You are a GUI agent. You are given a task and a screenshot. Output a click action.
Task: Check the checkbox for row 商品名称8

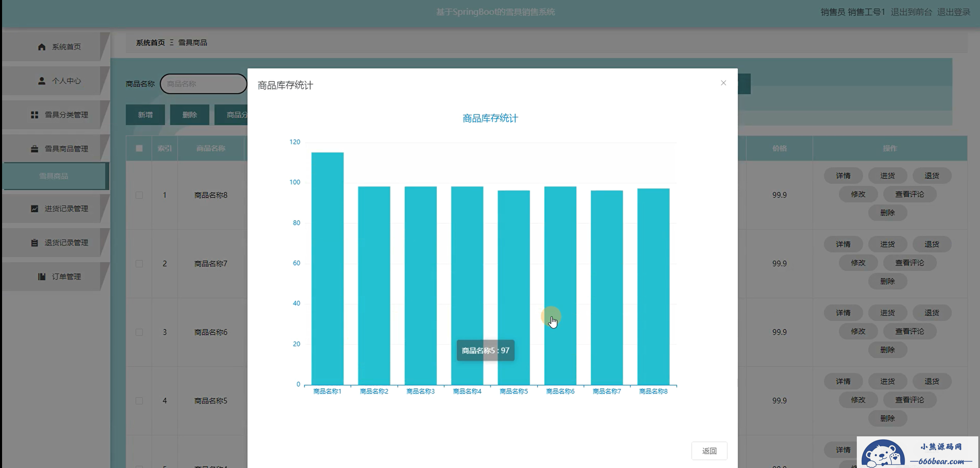[139, 195]
